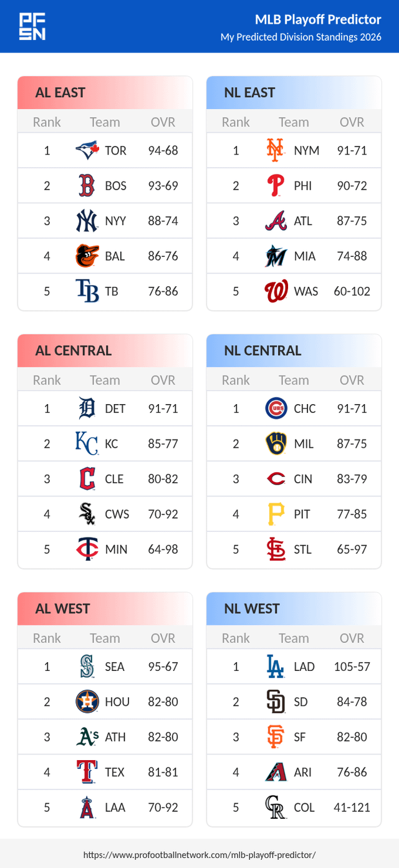The height and width of the screenshot is (868, 399).
Task: Click the DET 91-71 standings row
Action: tap(105, 408)
